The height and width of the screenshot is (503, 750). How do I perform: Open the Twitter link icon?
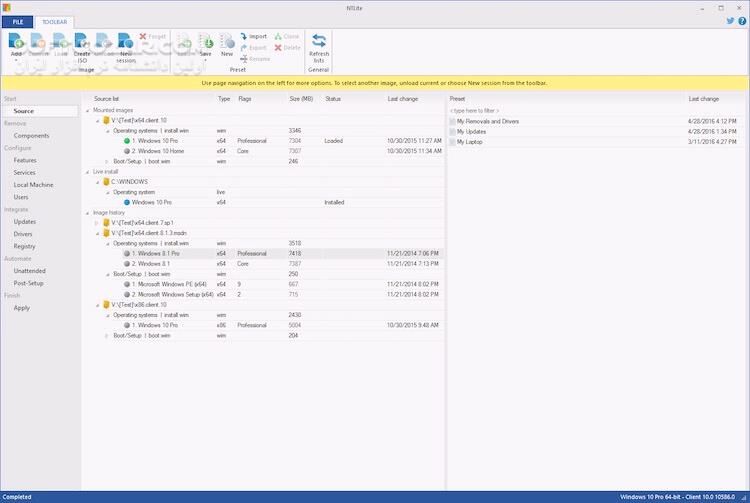coord(728,20)
